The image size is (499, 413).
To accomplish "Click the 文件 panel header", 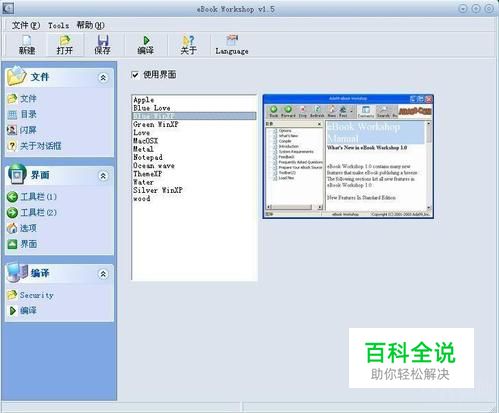I will coord(59,77).
